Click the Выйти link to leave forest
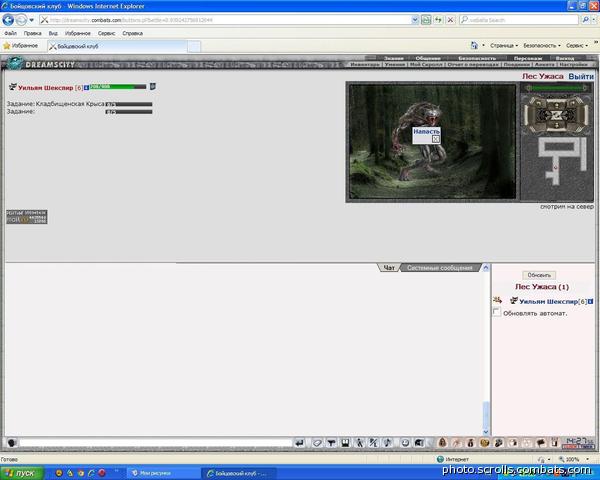The image size is (600, 480). pos(581,76)
